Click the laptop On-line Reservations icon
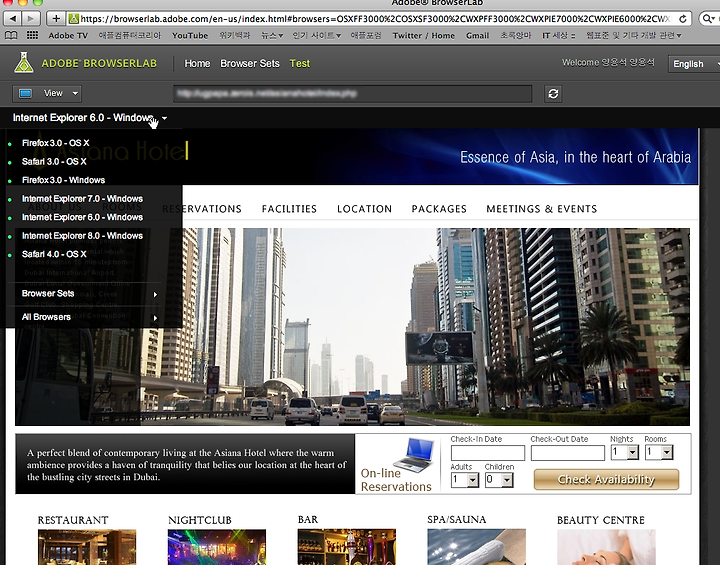The height and width of the screenshot is (565, 720). [x=413, y=455]
